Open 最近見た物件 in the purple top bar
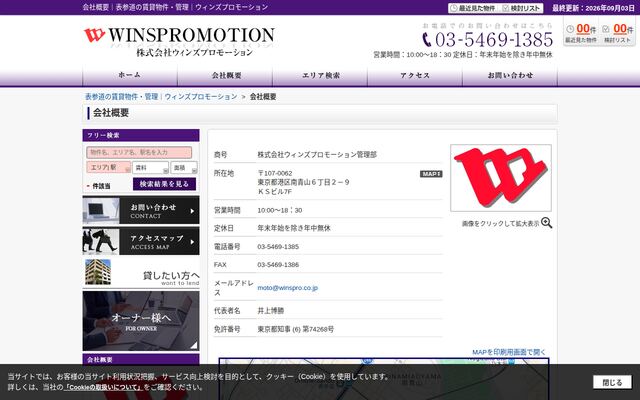The image size is (640, 400). coord(473,8)
